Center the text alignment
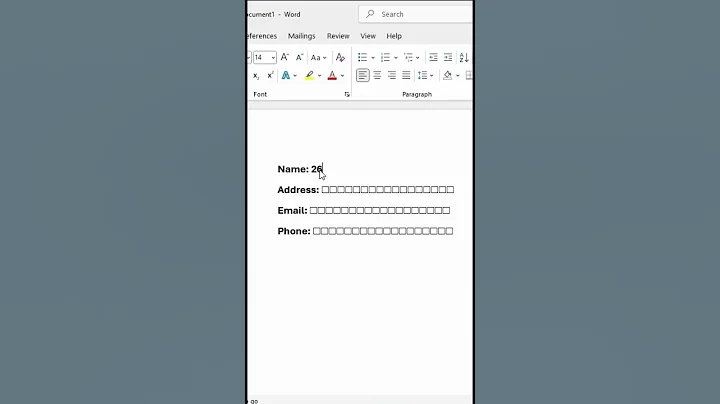 377,75
